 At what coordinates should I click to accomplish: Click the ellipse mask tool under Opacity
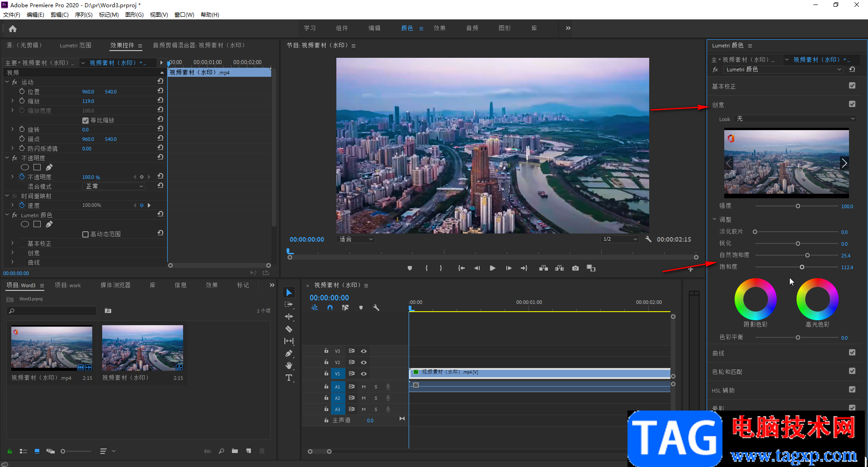tap(25, 168)
